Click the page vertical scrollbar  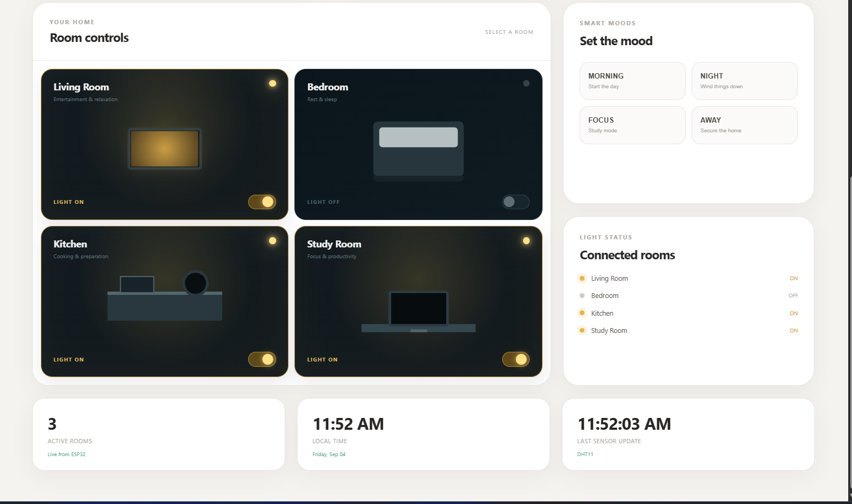[x=850, y=333]
